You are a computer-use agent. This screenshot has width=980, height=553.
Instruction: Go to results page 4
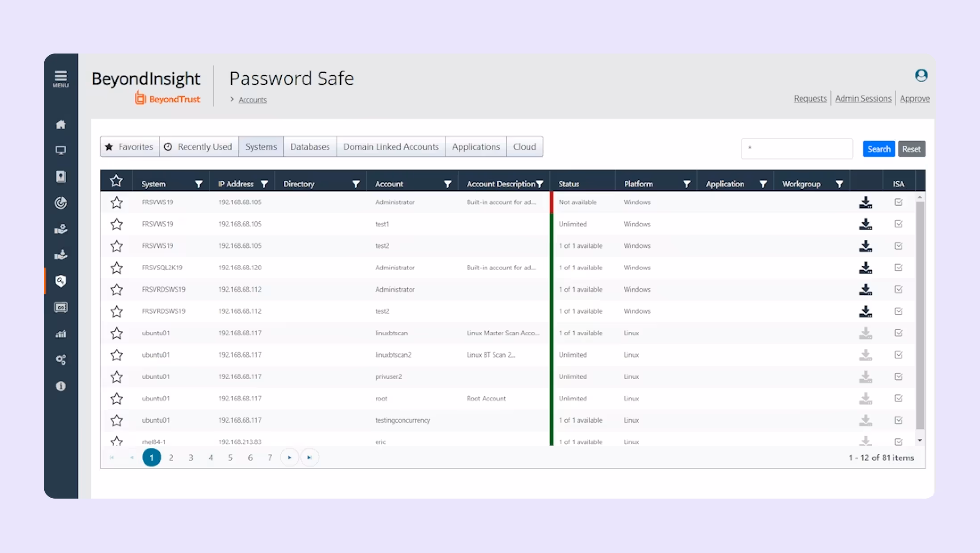[x=211, y=457]
